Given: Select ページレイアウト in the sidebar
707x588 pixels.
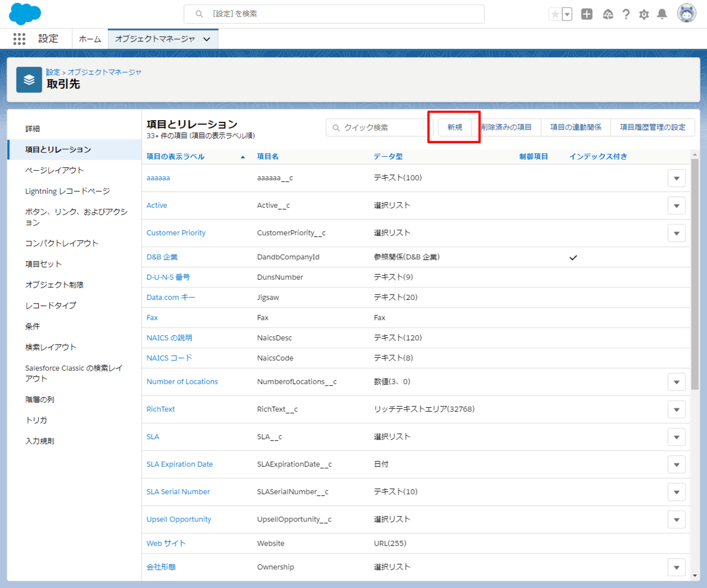Looking at the screenshot, I should [x=54, y=170].
